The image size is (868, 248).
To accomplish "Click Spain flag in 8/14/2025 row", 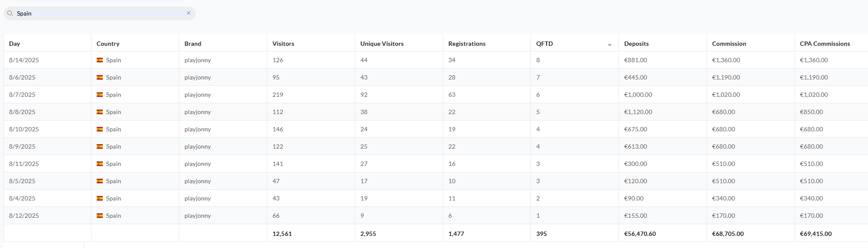I will pos(100,60).
